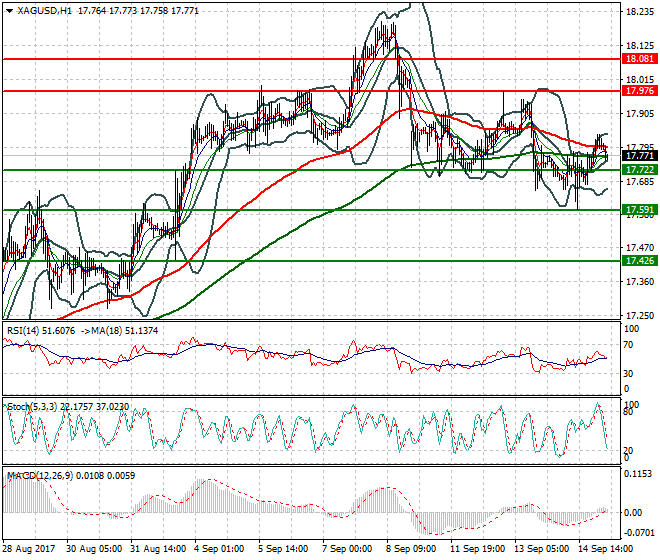Select the red 18.081 resistance price label
Image resolution: width=660 pixels, height=560 pixels.
click(640, 59)
